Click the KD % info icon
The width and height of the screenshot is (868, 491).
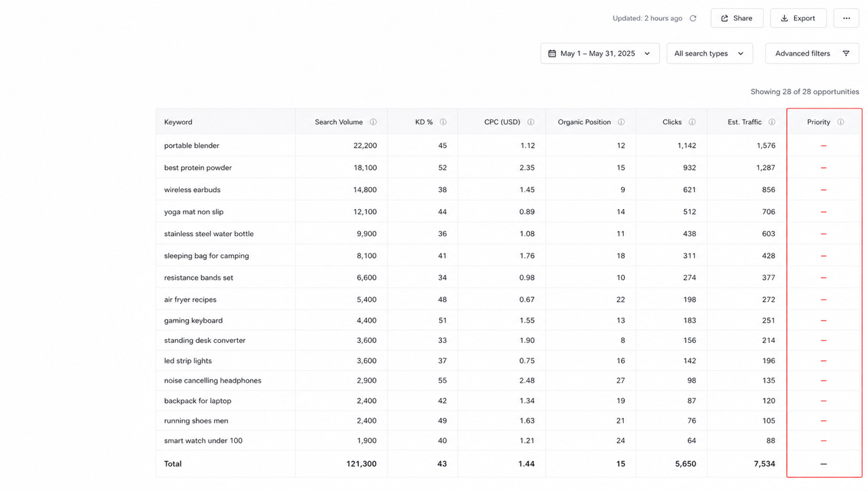point(443,122)
